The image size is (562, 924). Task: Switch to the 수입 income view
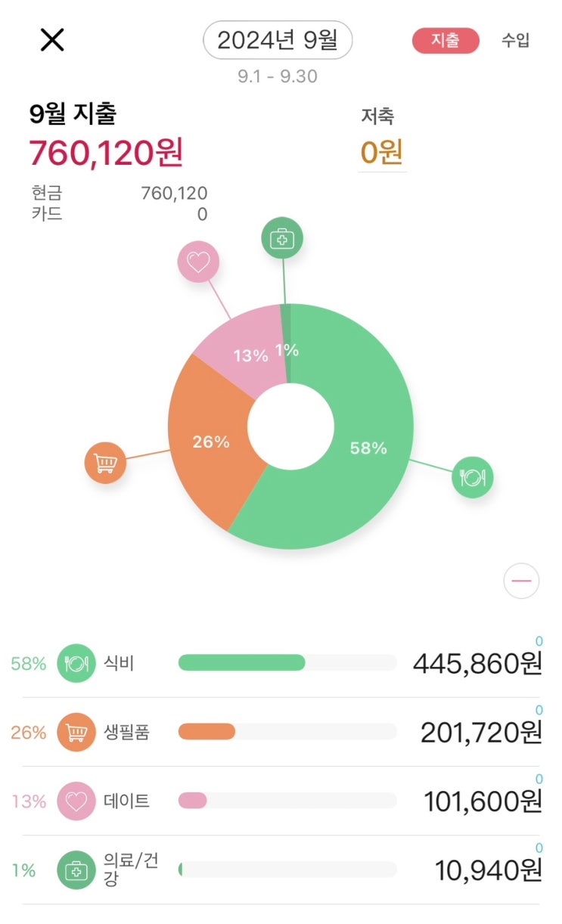(515, 41)
